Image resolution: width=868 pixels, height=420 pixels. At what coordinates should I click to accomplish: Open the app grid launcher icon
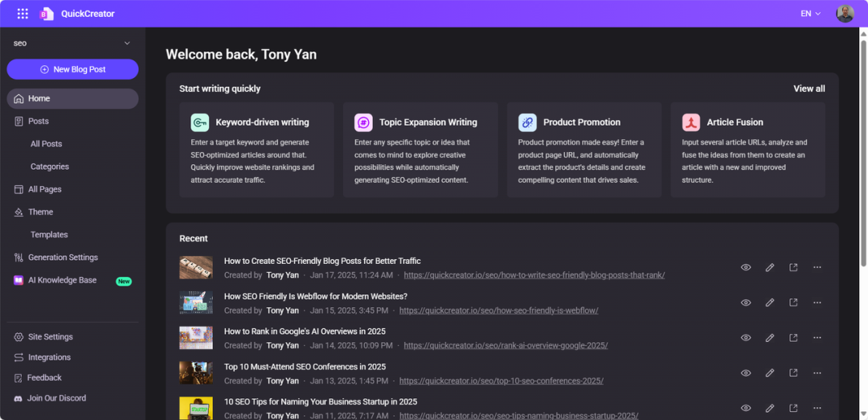pos(23,14)
